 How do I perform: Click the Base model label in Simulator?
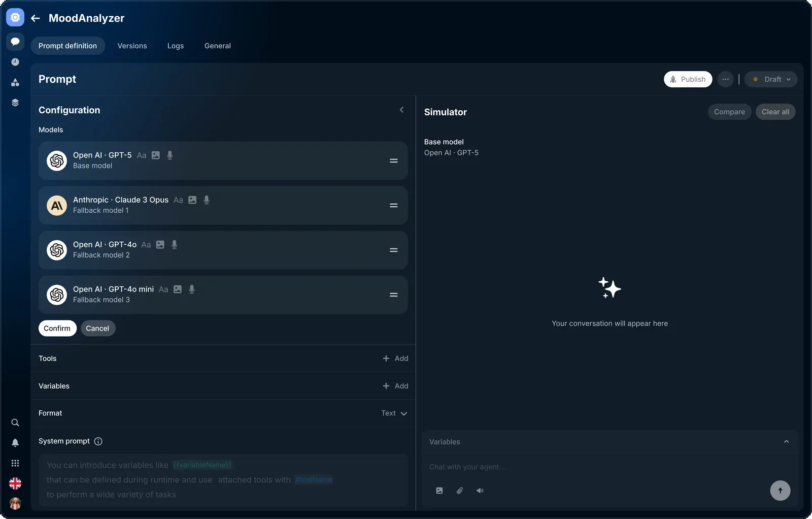[444, 142]
